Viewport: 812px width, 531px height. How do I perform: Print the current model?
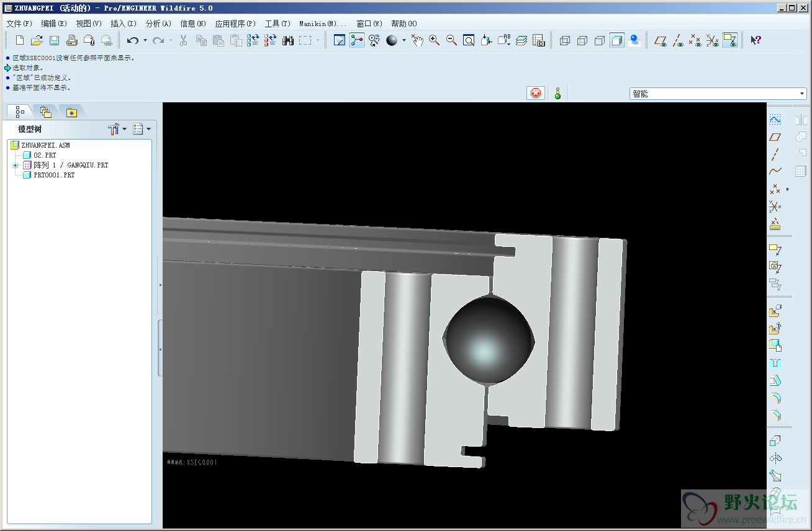click(71, 40)
